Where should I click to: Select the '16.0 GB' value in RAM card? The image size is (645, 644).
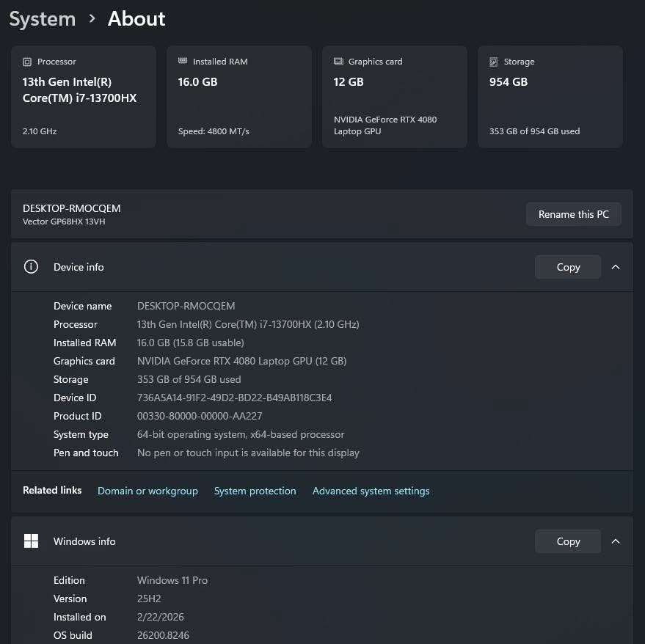[x=197, y=82]
